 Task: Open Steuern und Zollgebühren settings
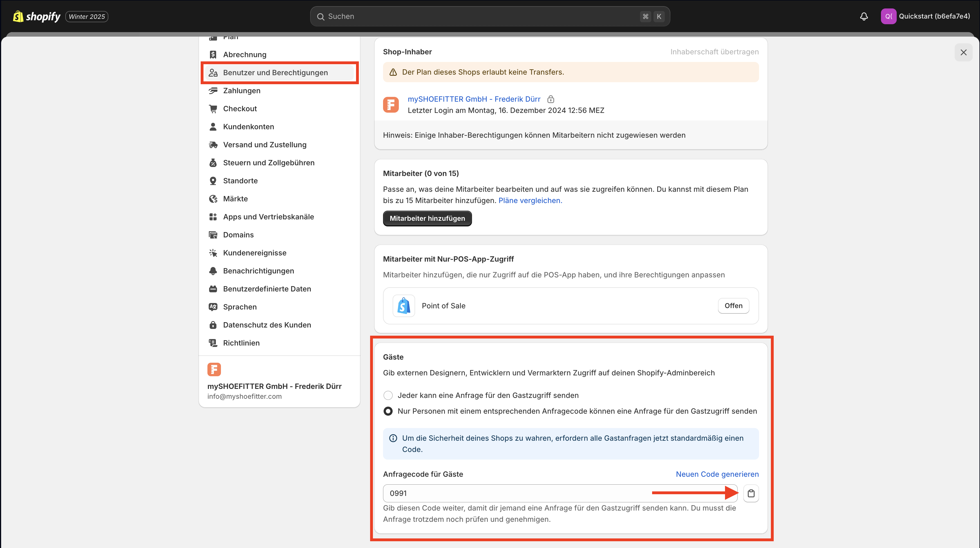pos(280,162)
